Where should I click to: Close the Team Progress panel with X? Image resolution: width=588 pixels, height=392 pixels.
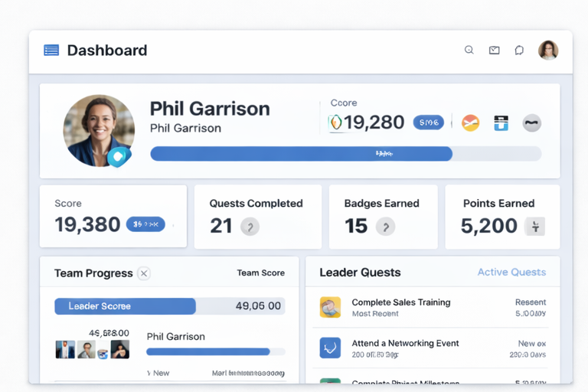(x=144, y=273)
